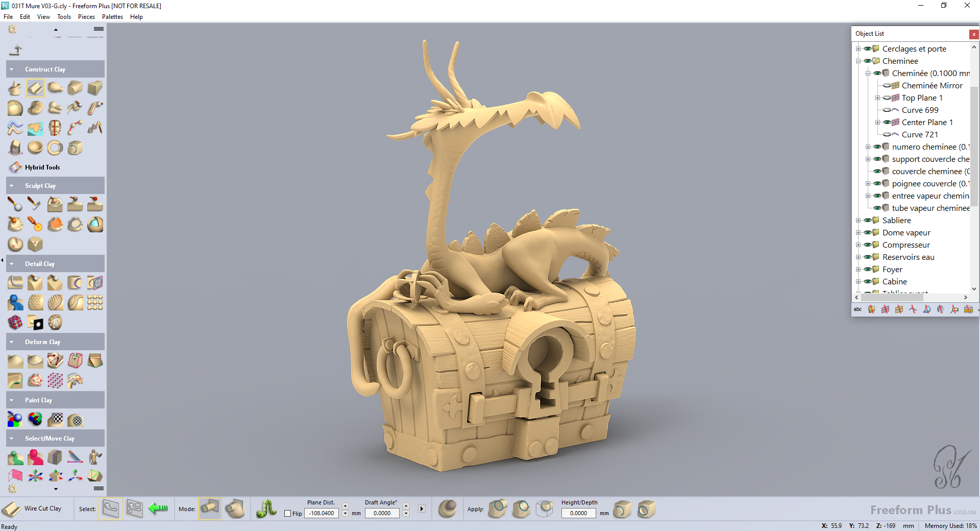This screenshot has width=980, height=531.
Task: Click the abc rename icon in Object List
Action: pos(857,309)
